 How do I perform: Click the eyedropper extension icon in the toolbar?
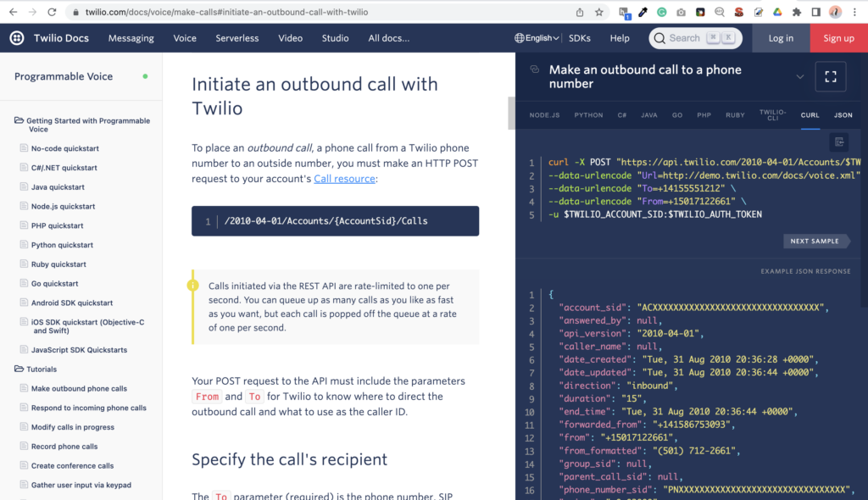(x=641, y=12)
